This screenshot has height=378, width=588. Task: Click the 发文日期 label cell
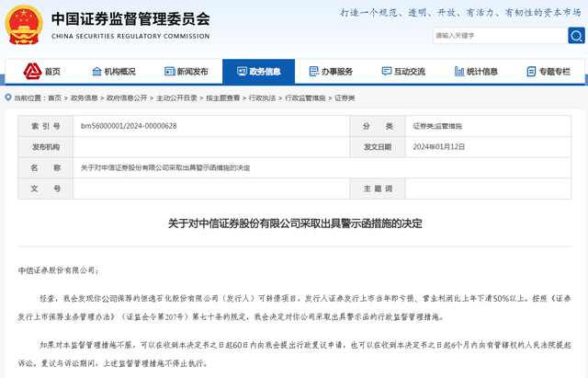tap(378, 147)
